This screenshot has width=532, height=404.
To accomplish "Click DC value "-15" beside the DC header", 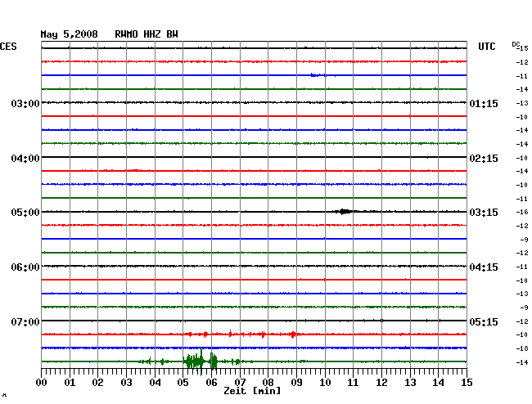I will (524, 48).
